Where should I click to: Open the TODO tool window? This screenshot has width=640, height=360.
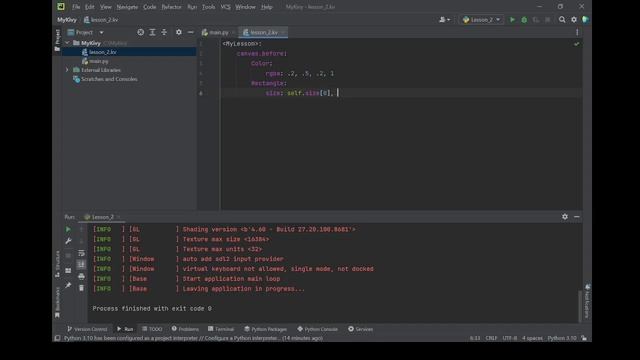coord(152,329)
